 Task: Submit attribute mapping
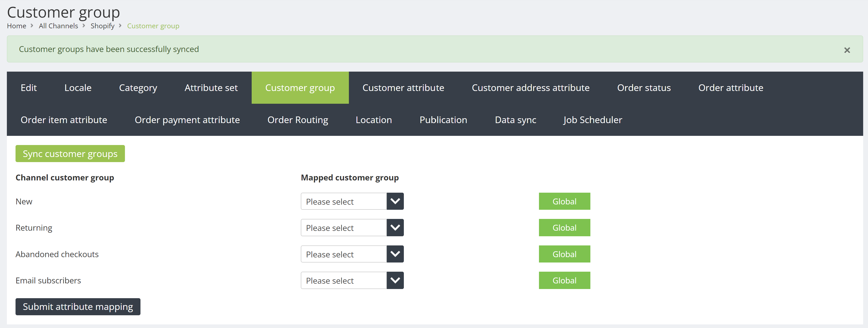(78, 306)
